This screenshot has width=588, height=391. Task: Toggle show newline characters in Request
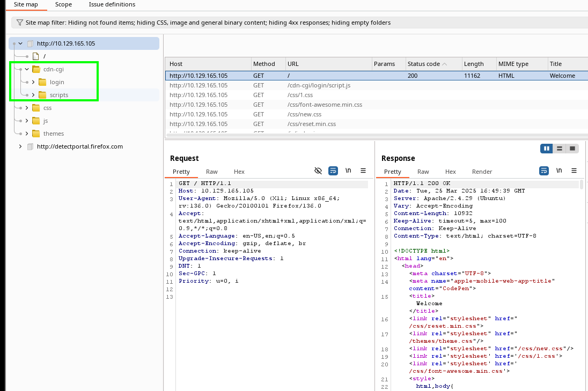point(348,171)
